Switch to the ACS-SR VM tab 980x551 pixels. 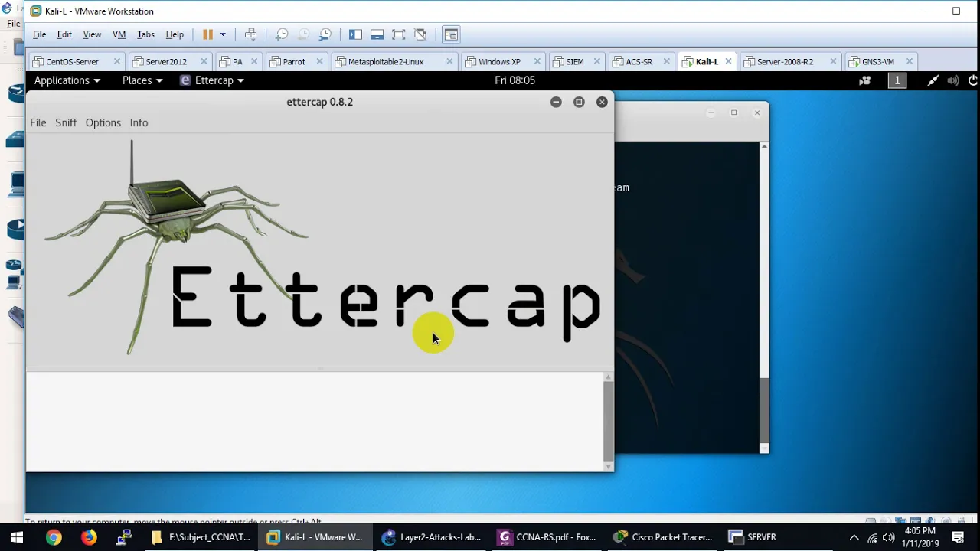(x=639, y=61)
